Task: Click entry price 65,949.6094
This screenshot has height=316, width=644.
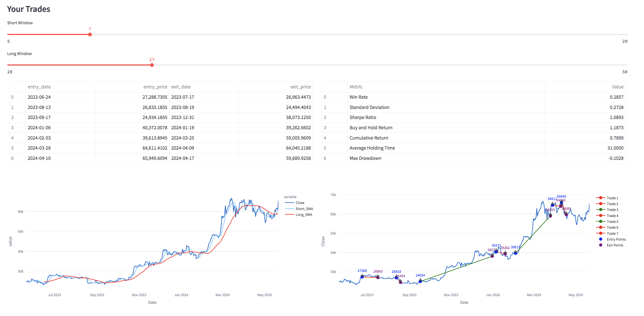Action: (x=132, y=158)
